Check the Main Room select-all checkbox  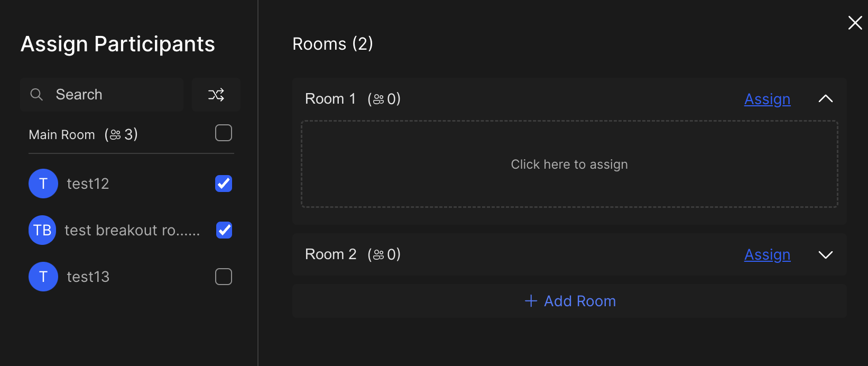click(x=223, y=133)
